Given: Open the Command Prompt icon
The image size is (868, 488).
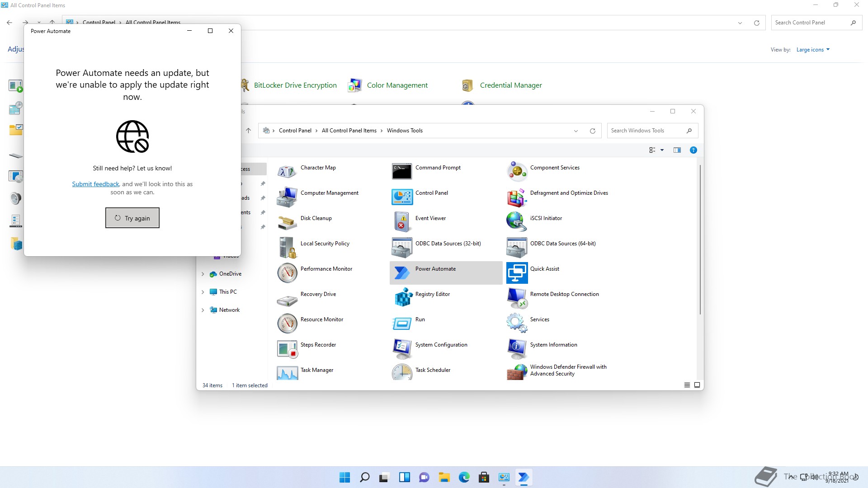Looking at the screenshot, I should click(402, 172).
